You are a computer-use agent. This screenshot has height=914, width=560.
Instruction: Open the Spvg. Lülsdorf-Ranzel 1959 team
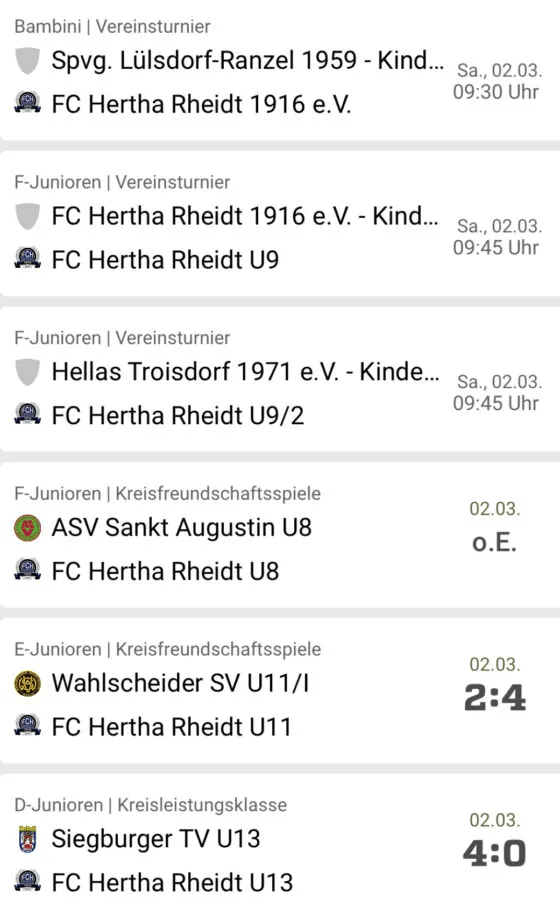[248, 61]
